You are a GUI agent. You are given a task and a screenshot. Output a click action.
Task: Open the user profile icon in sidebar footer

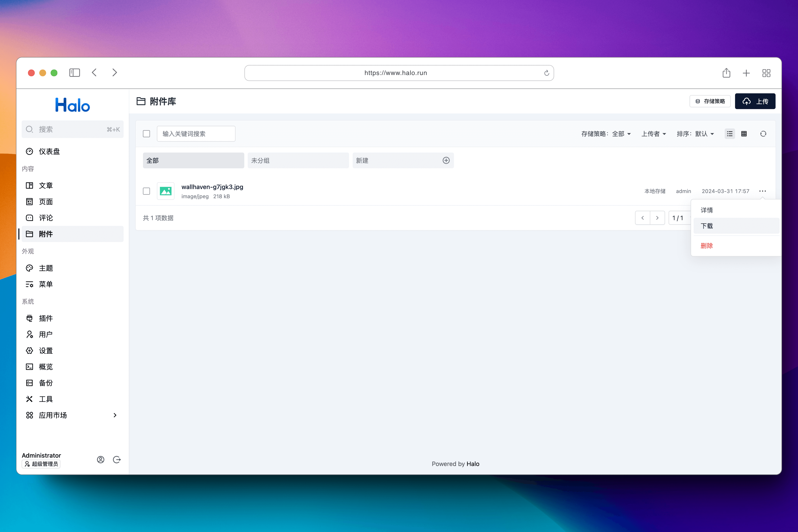(100, 459)
